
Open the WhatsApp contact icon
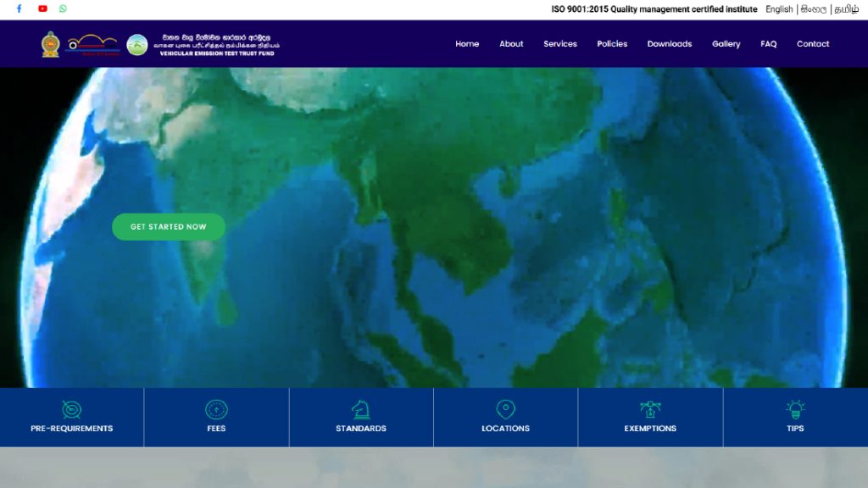[x=63, y=8]
